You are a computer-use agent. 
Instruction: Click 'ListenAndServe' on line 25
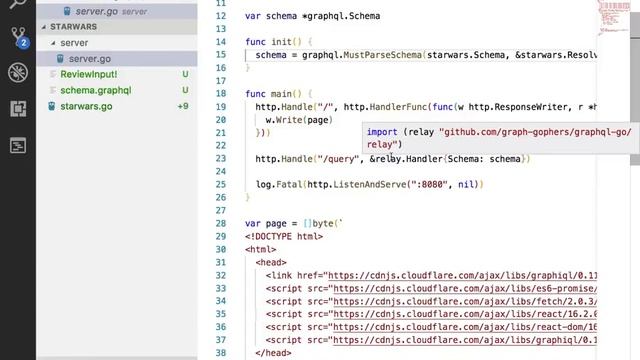370,184
